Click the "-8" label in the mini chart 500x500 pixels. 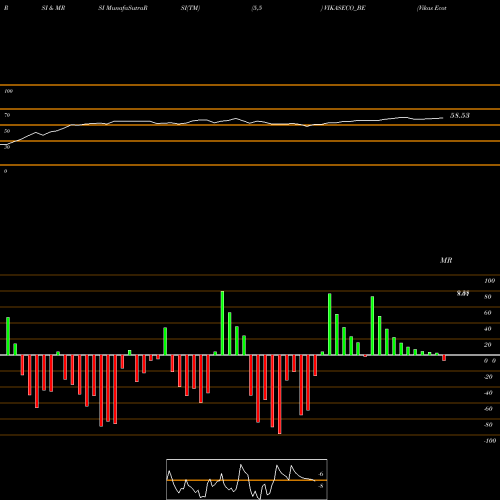(x=320, y=486)
